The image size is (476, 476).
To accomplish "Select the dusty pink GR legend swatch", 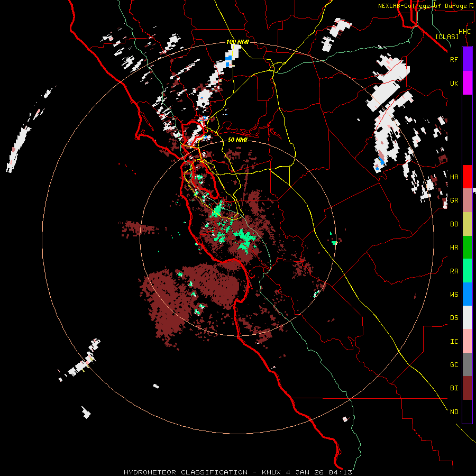I will point(467,200).
